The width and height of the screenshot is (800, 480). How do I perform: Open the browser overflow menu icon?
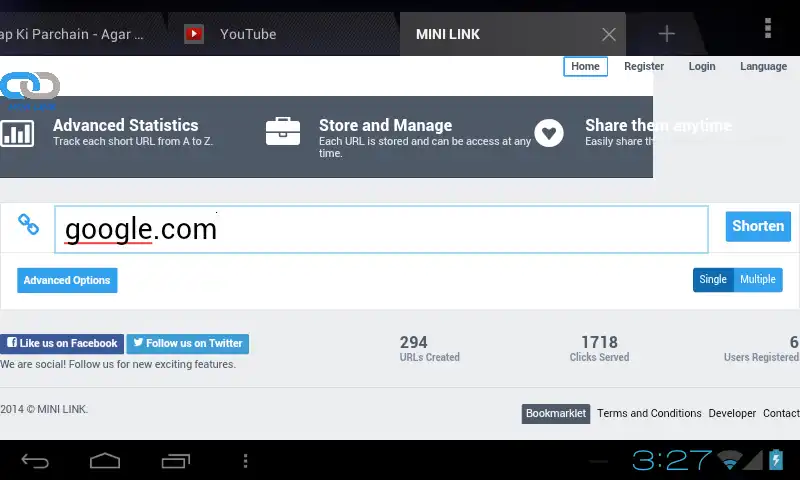(768, 28)
